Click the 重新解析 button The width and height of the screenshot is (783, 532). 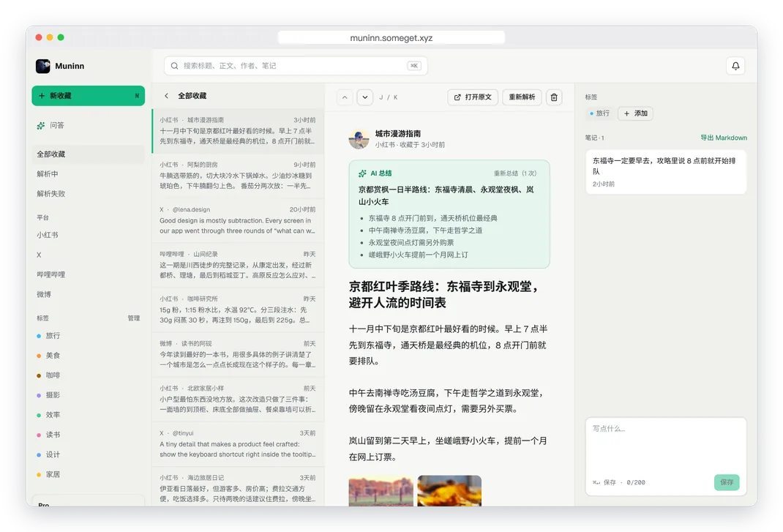pyautogui.click(x=522, y=97)
